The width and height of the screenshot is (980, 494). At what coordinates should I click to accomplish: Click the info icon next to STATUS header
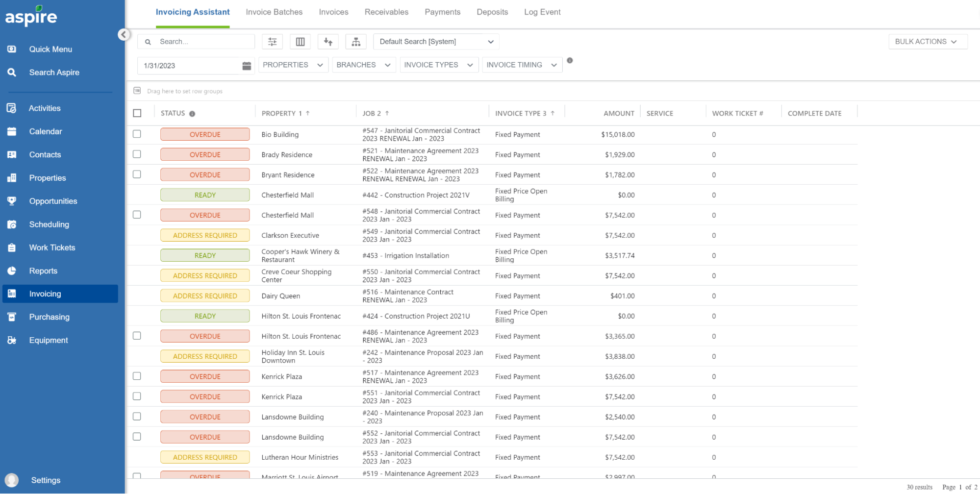pos(192,114)
